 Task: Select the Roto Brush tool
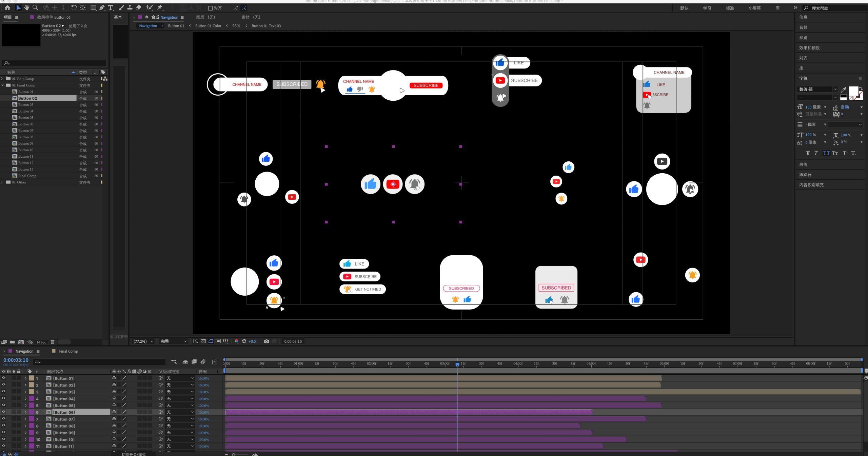point(149,7)
